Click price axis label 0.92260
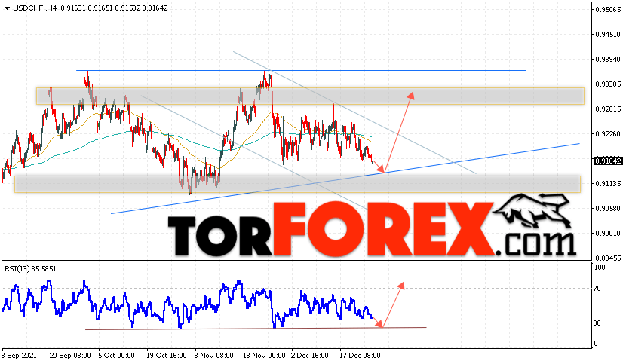The height and width of the screenshot is (364, 626). 608,133
